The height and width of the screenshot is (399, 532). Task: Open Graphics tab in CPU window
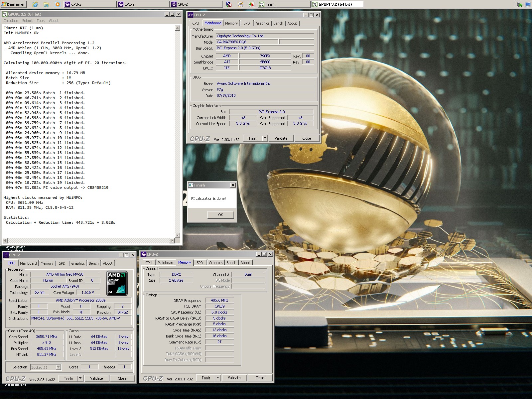78,263
